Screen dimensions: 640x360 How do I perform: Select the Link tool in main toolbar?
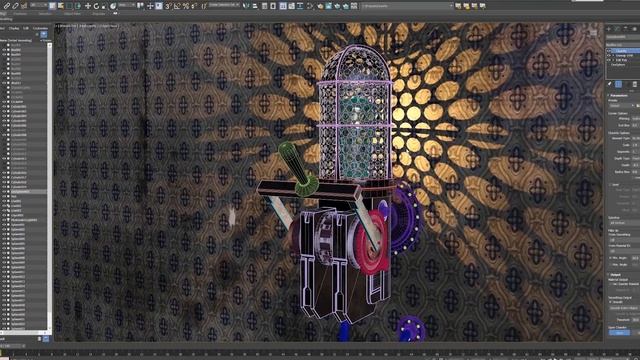pyautogui.click(x=7, y=6)
